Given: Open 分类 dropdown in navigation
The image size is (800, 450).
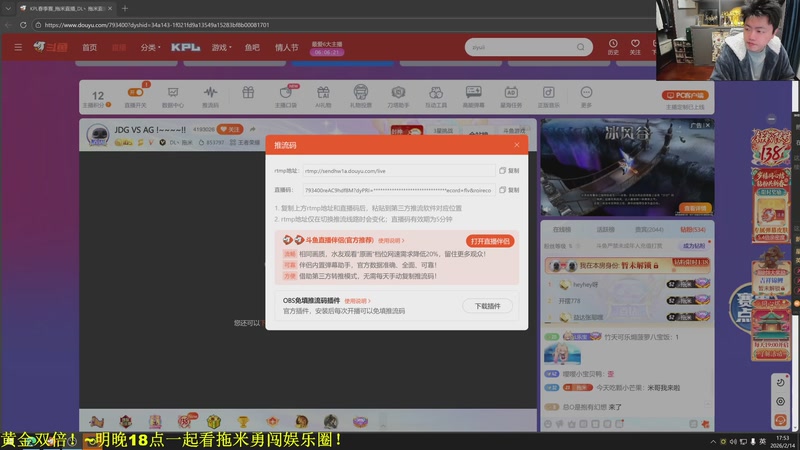Looking at the screenshot, I should [x=150, y=47].
